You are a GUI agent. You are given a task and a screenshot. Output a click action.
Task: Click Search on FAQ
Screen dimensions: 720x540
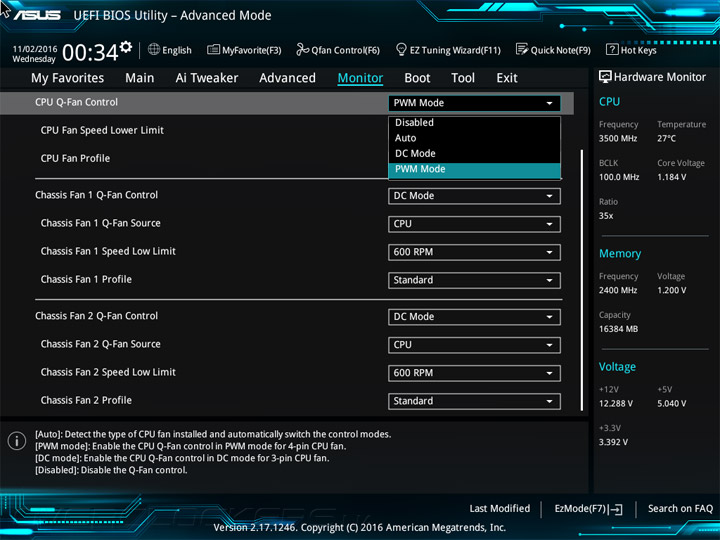click(x=680, y=509)
